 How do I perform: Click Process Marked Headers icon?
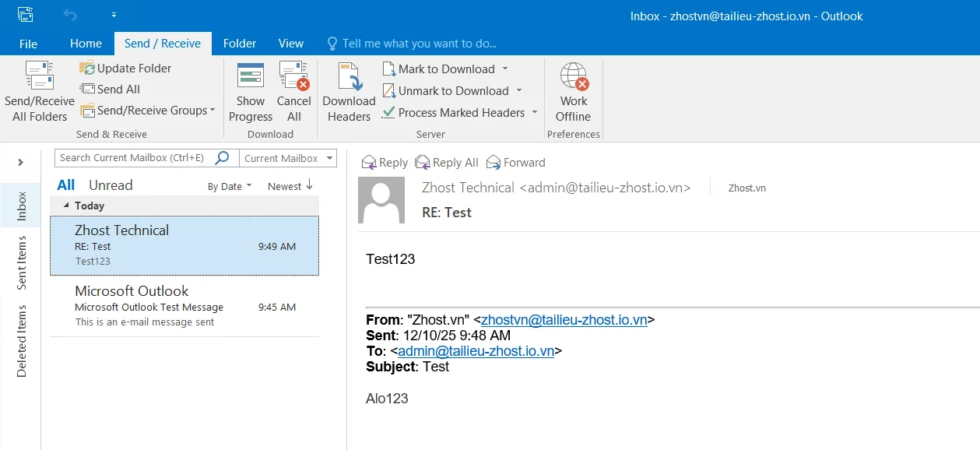tap(388, 113)
